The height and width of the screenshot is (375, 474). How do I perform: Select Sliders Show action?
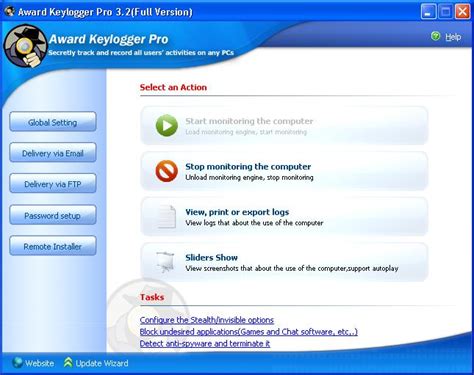click(284, 262)
